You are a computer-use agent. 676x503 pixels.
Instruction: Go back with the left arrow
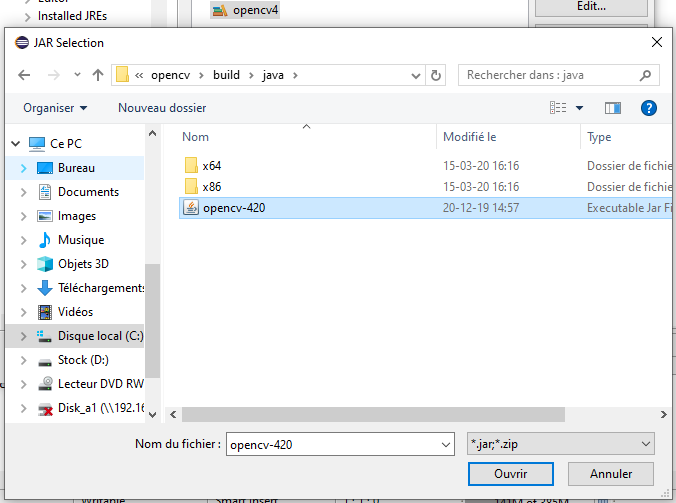[24, 75]
